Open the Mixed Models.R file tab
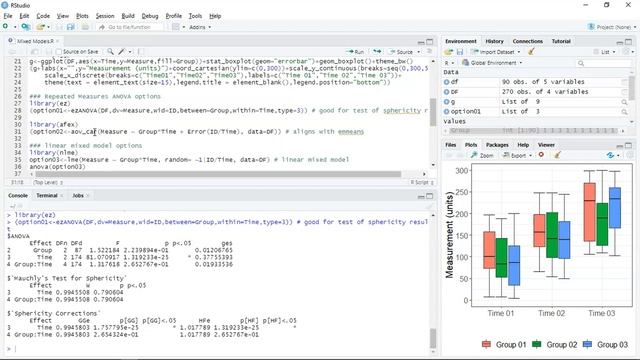The width and height of the screenshot is (640, 360). (x=35, y=41)
